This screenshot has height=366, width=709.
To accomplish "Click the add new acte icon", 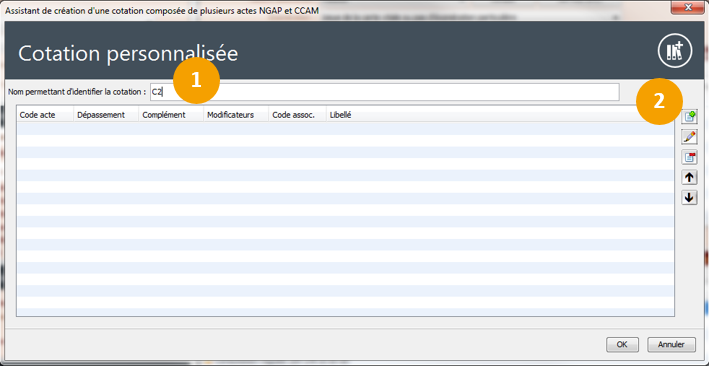I will point(689,117).
